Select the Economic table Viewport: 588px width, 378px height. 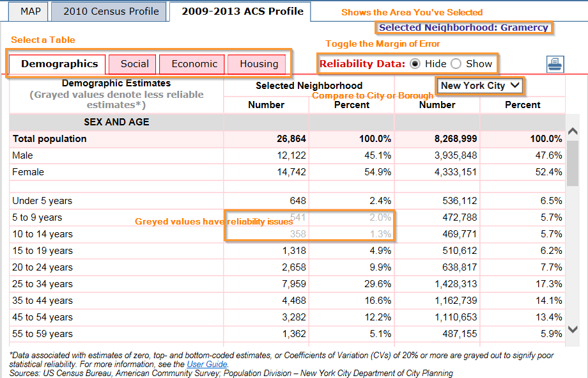pyautogui.click(x=193, y=64)
